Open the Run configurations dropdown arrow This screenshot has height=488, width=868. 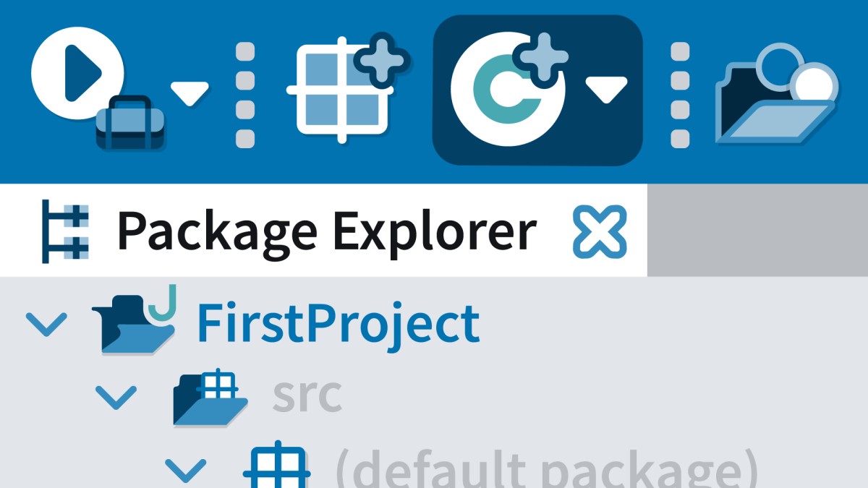(190, 93)
